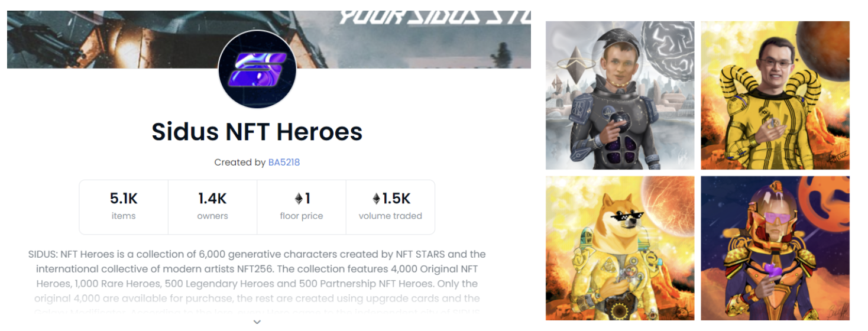This screenshot has height=331, width=868.
Task: Open the glass-helmet astronaut NFT thumbnail
Action: [x=620, y=95]
